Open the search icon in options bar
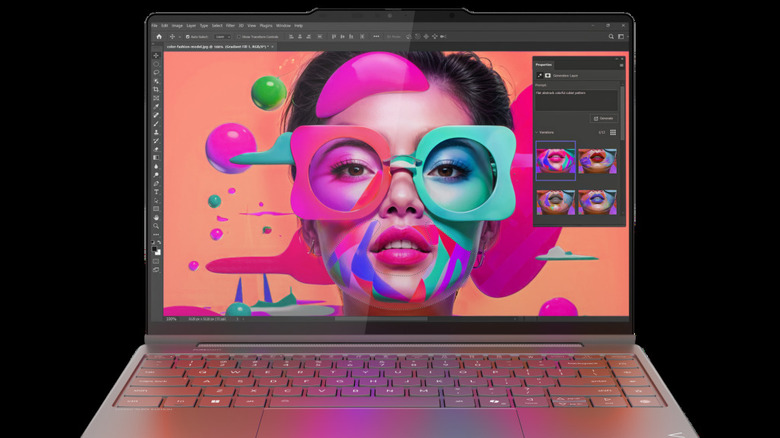Image resolution: width=780 pixels, height=438 pixels. pyautogui.click(x=611, y=37)
